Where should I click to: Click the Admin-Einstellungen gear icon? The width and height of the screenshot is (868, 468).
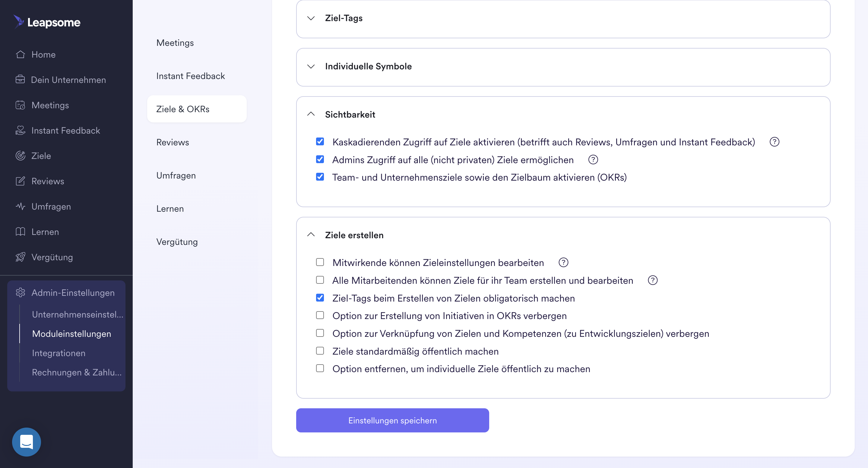(x=20, y=292)
